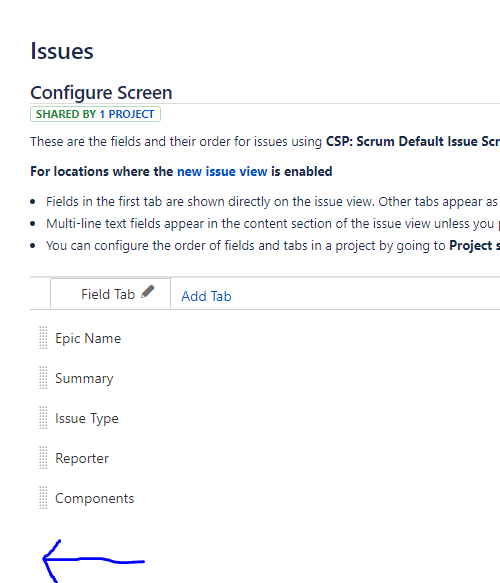Click the drag handle beside Issue Type
Viewport: 500px width, 583px height.
coord(43,418)
